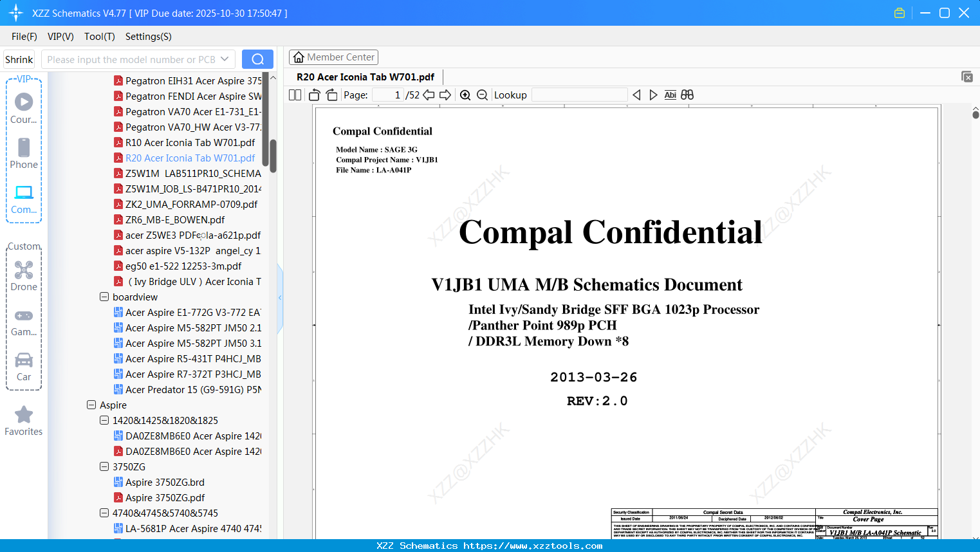Screen dimensions: 980x552
Task: Find next lookup result
Action: (653, 95)
